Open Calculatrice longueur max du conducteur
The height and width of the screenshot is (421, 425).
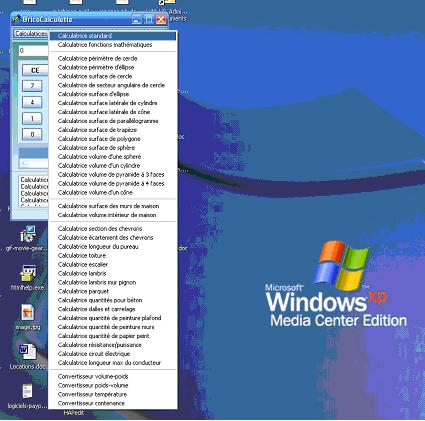click(113, 363)
